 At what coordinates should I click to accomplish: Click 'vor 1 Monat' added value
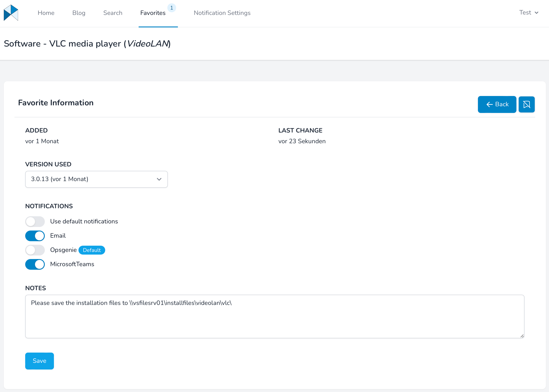point(42,141)
